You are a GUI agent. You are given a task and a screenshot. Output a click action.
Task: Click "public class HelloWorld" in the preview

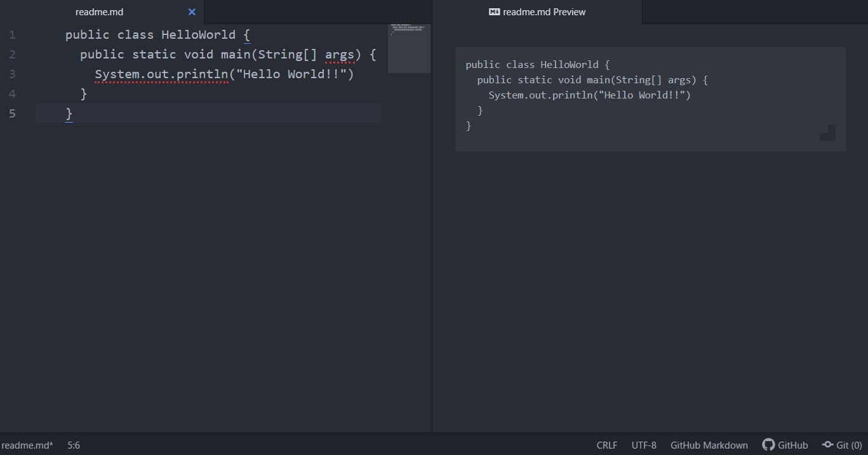pyautogui.click(x=532, y=65)
